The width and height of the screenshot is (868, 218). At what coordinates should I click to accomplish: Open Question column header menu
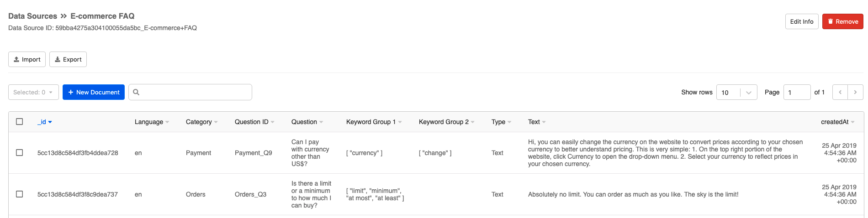321,122
